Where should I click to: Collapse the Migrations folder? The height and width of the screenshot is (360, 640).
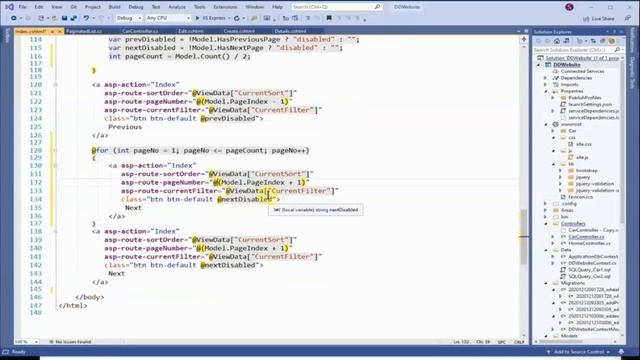pos(545,283)
